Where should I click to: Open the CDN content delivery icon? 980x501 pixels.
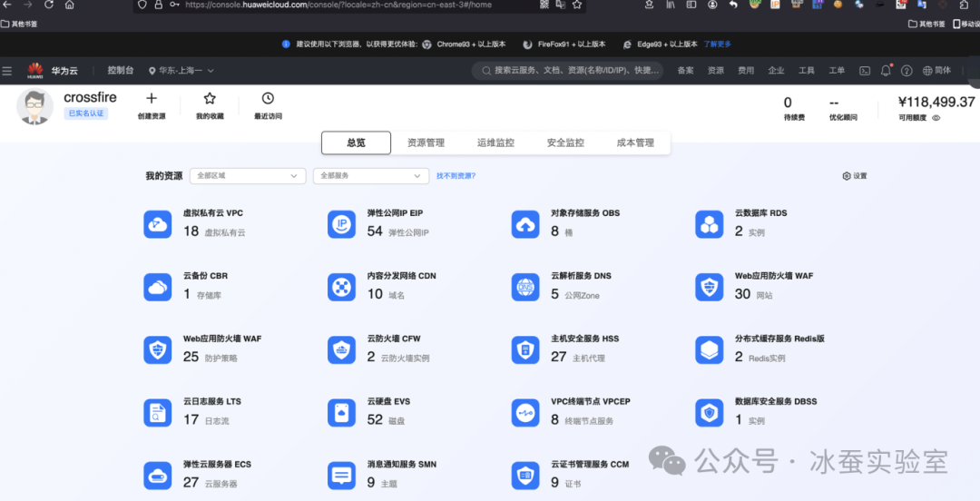(x=341, y=287)
